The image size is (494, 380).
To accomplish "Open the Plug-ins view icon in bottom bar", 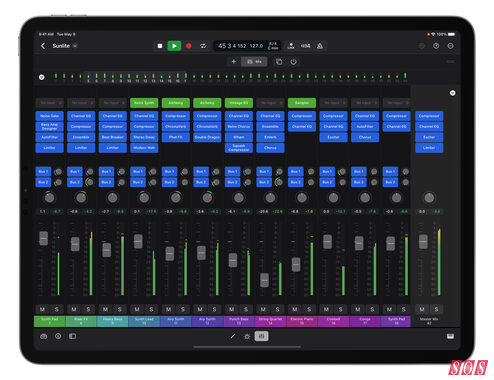I will click(x=247, y=336).
